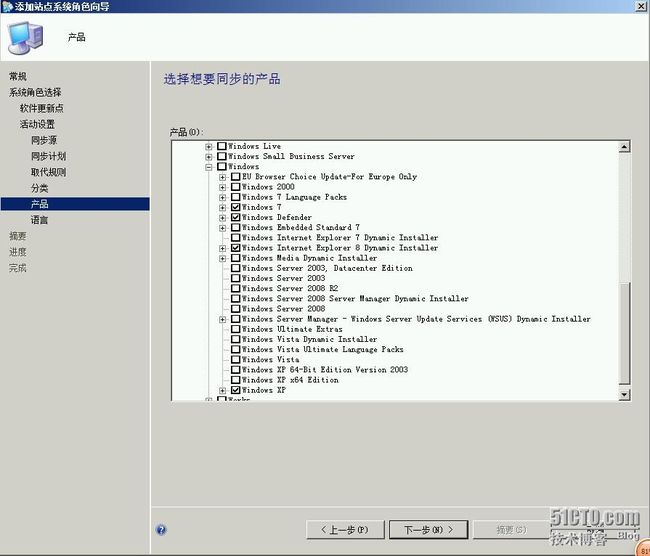650x556 pixels.
Task: Open the 同步源 step
Action: 44,140
